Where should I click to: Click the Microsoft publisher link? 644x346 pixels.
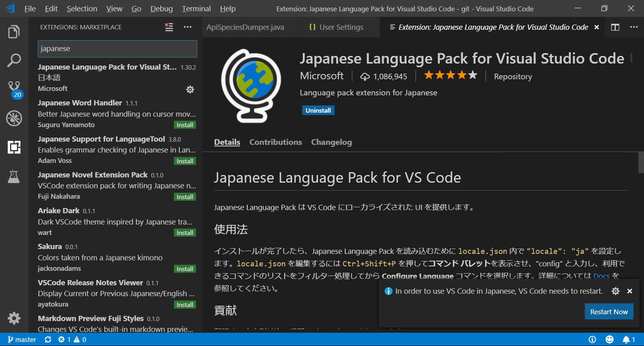click(322, 76)
